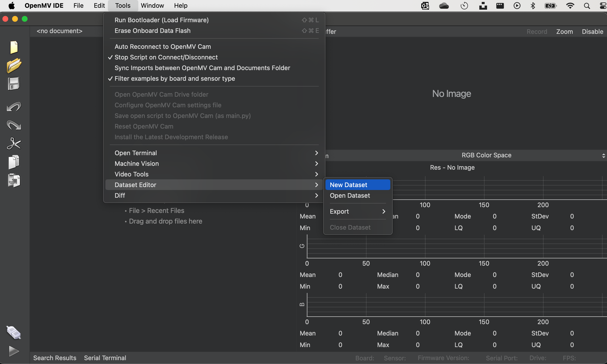Viewport: 607px width, 364px height.
Task: Close the Tools menu in menu bar
Action: [x=123, y=6]
